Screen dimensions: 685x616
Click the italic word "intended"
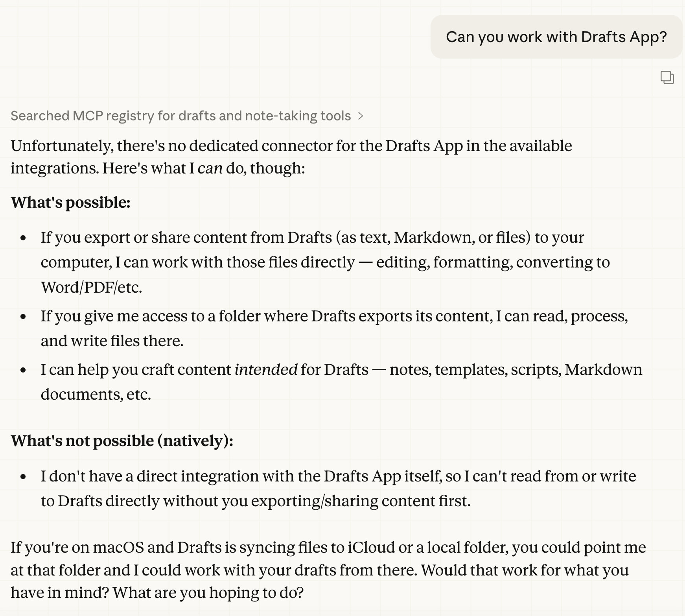pos(266,370)
